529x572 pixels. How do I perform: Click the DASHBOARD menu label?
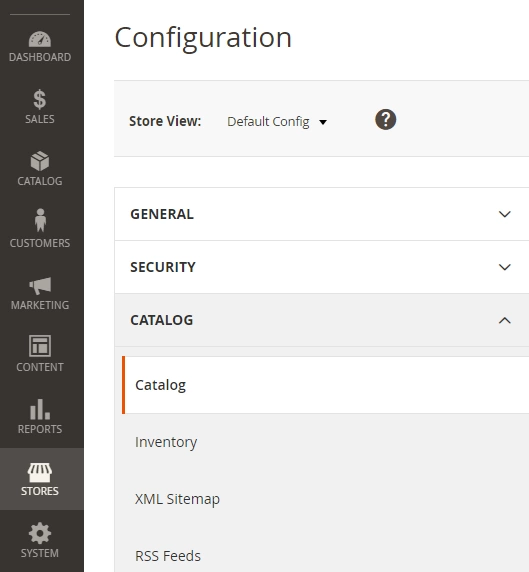tap(40, 57)
